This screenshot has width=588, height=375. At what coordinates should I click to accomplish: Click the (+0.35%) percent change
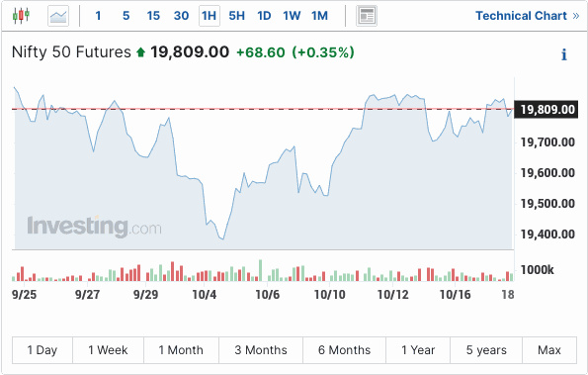[x=323, y=52]
